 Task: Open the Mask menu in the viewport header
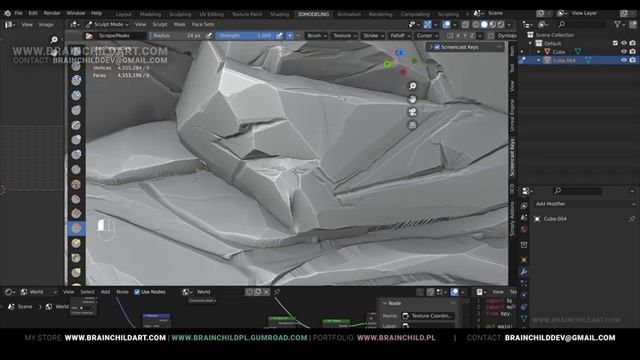pyautogui.click(x=180, y=24)
